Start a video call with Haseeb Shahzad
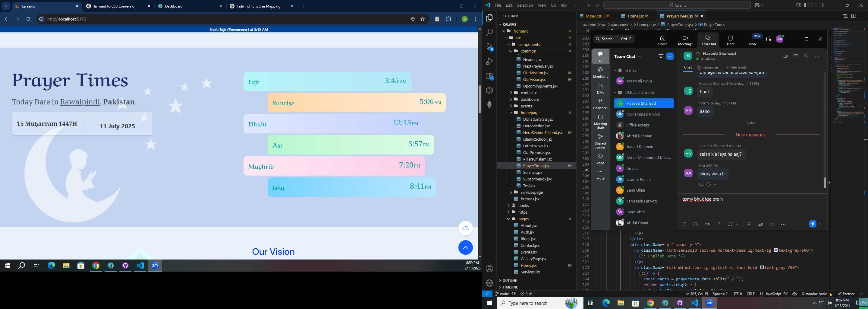The image size is (868, 309). (785, 56)
